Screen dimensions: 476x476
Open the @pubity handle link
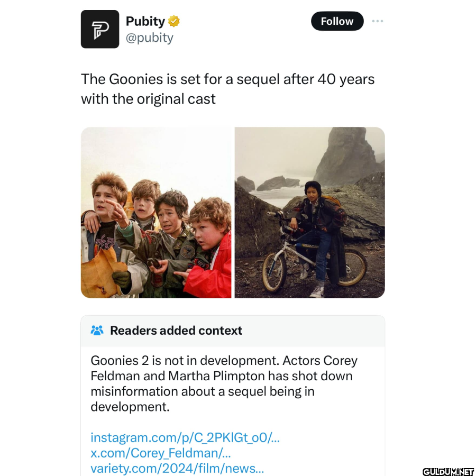(149, 38)
